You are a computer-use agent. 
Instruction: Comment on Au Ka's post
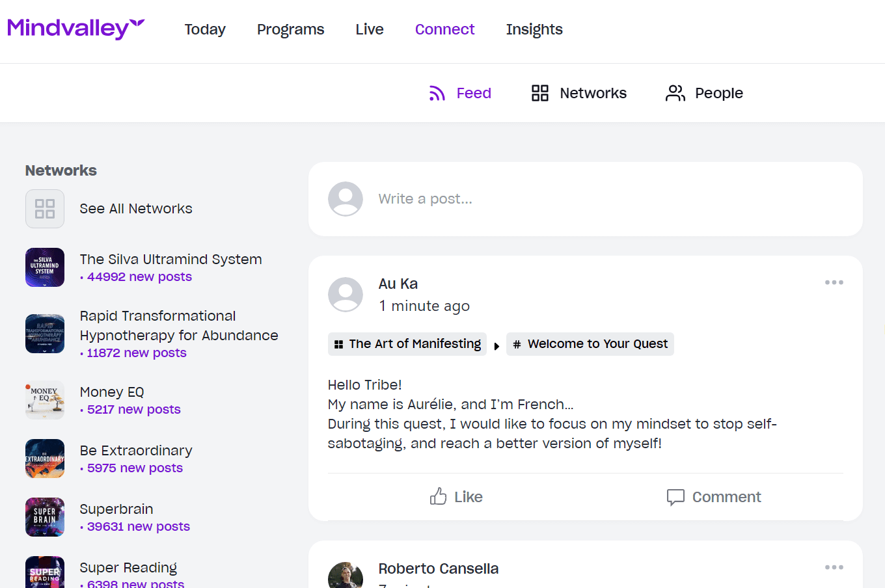[714, 497]
